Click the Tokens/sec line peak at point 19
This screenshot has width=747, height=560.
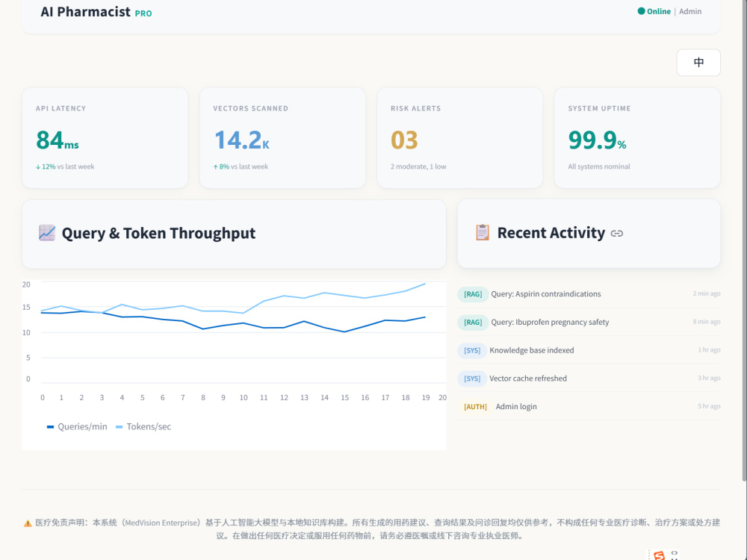[x=425, y=284]
